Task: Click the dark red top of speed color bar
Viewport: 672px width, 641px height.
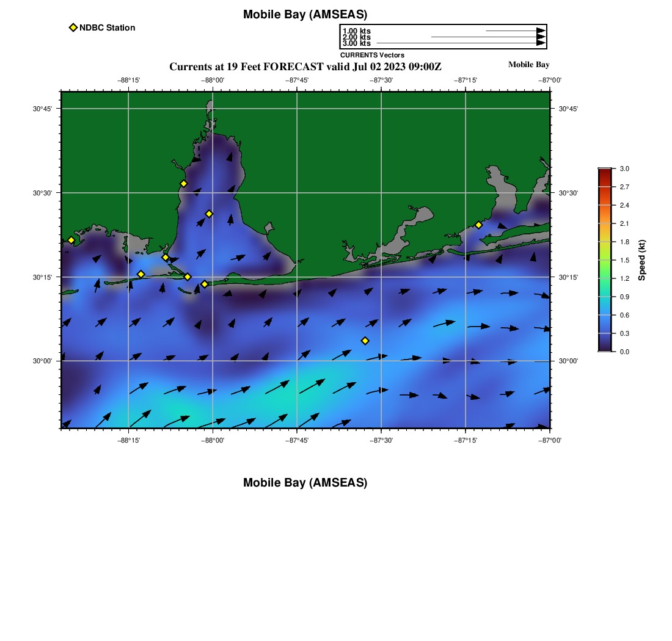Action: [x=605, y=172]
